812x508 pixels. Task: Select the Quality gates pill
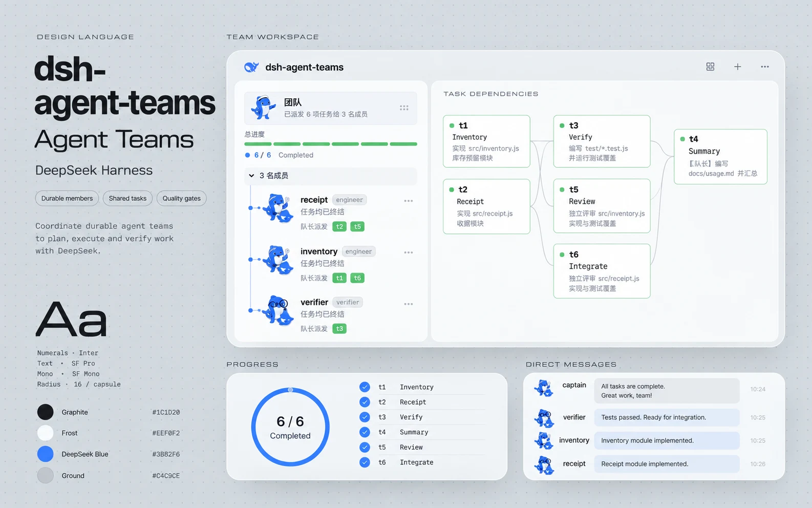tap(182, 199)
